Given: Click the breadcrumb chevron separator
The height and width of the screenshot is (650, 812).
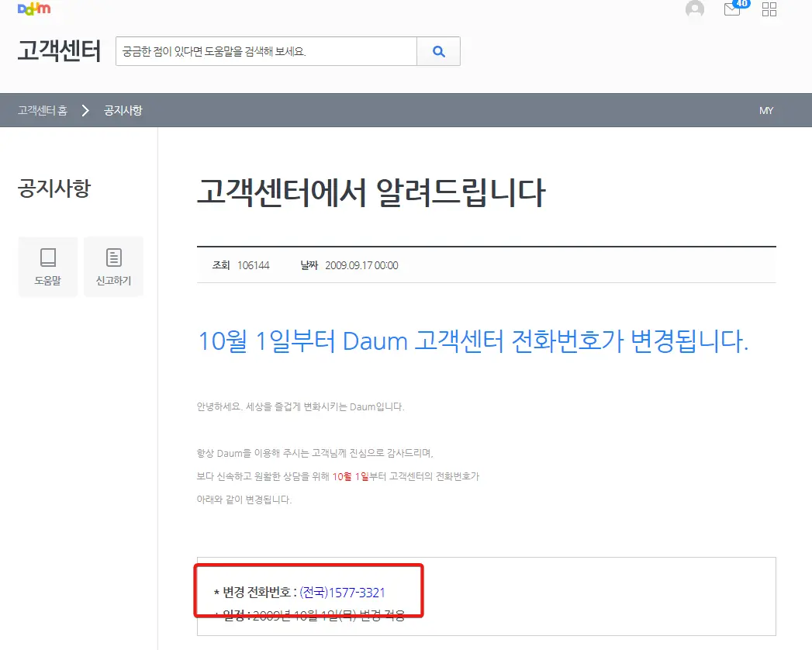Looking at the screenshot, I should [x=85, y=110].
